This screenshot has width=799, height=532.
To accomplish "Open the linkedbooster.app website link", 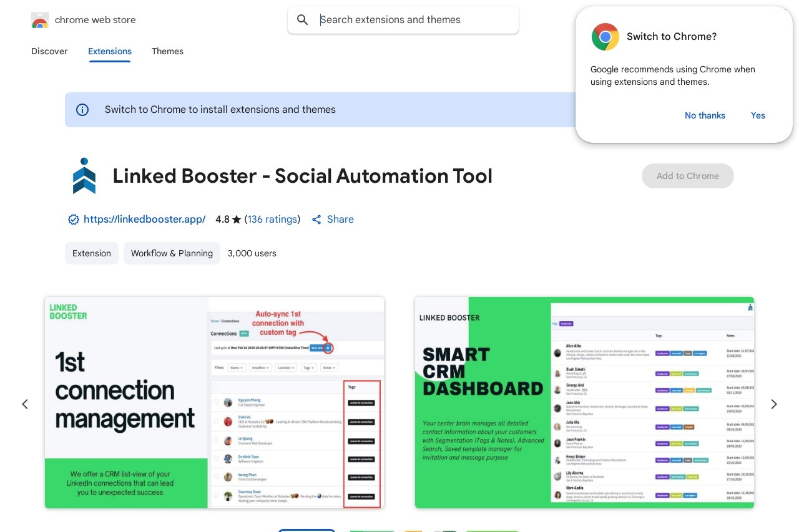I will tap(144, 220).
